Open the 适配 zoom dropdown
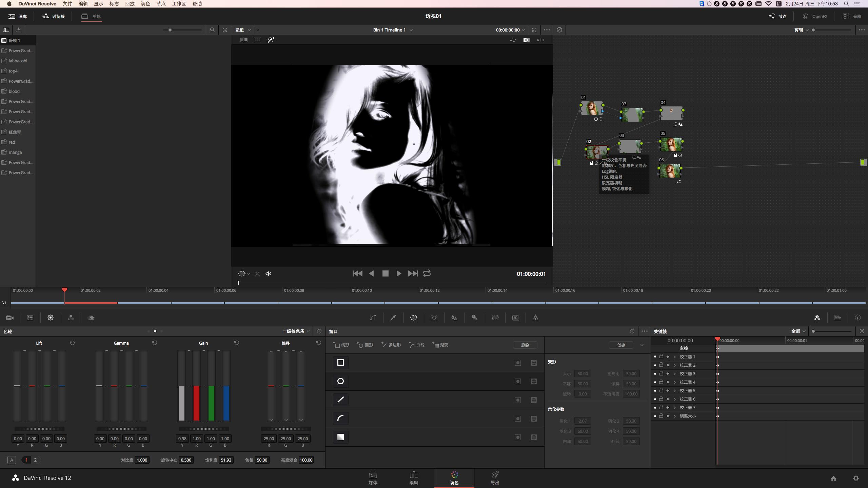 pos(243,30)
